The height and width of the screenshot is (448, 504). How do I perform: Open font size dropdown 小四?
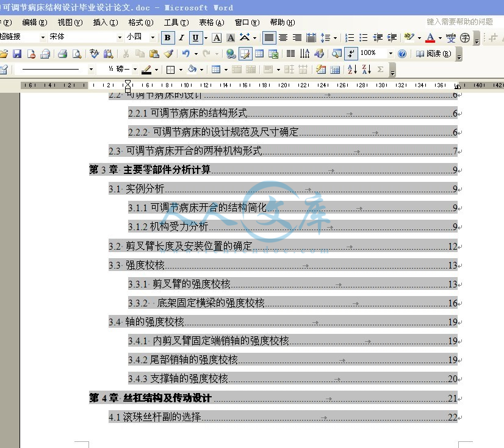[153, 38]
